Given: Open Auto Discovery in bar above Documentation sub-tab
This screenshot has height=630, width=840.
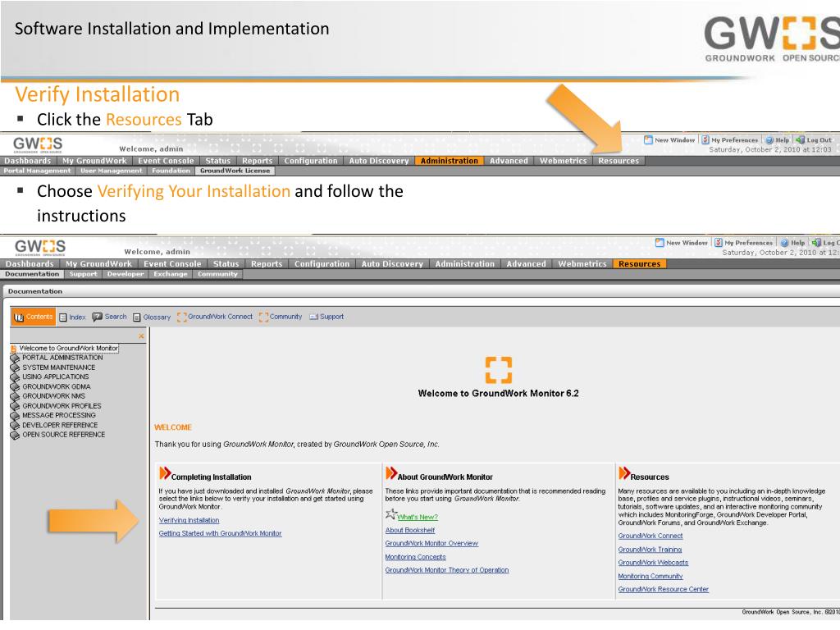Looking at the screenshot, I should point(392,264).
